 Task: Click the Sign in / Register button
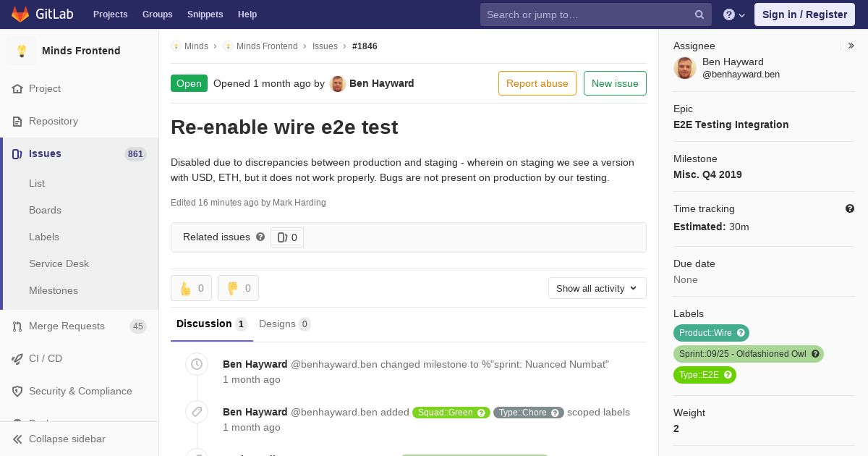tap(804, 14)
